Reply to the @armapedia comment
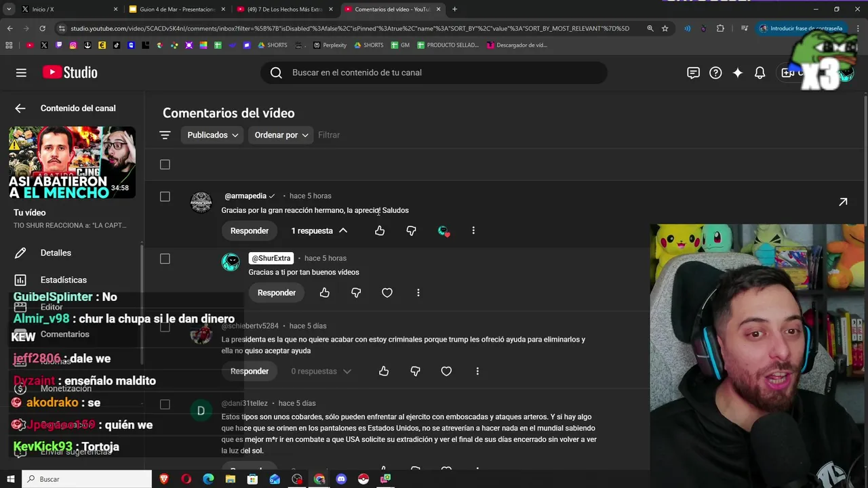868x488 pixels. (250, 231)
